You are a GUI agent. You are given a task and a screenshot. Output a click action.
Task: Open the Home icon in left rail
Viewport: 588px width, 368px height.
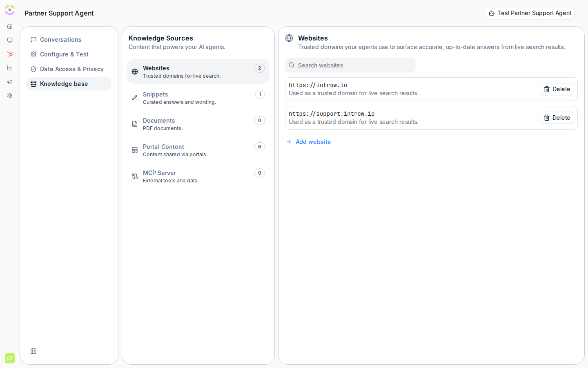point(10,26)
